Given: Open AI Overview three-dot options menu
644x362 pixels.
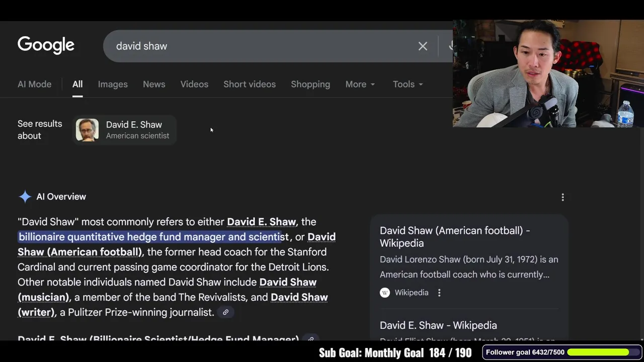Looking at the screenshot, I should tap(562, 197).
